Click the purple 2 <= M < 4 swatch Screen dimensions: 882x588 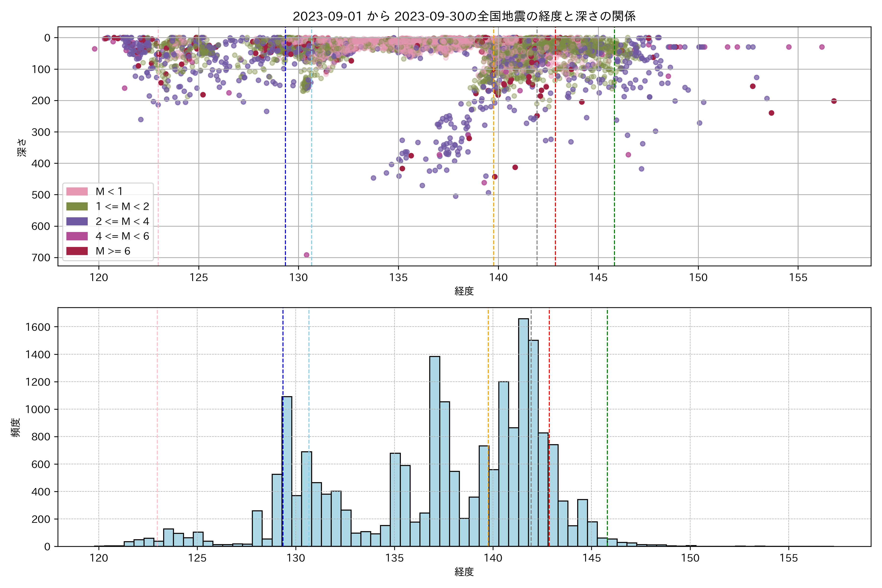click(x=77, y=221)
